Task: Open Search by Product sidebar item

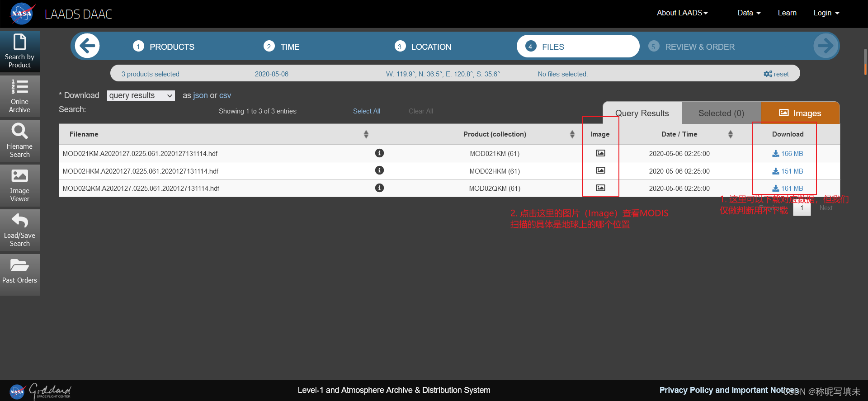Action: 20,52
